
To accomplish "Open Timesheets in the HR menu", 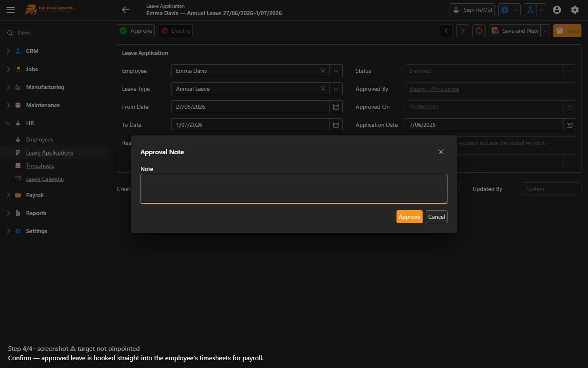I will click(x=40, y=166).
